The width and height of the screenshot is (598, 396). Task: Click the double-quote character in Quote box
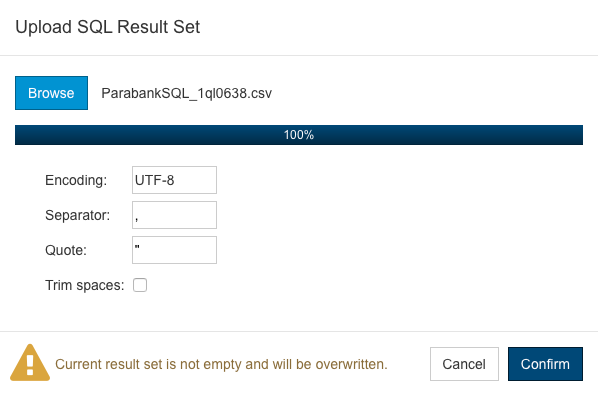point(137,246)
